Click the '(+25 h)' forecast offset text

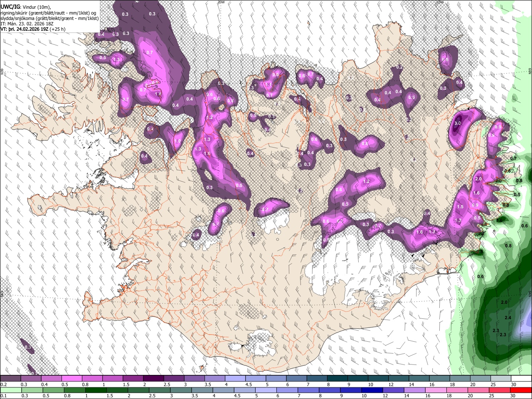pos(58,30)
